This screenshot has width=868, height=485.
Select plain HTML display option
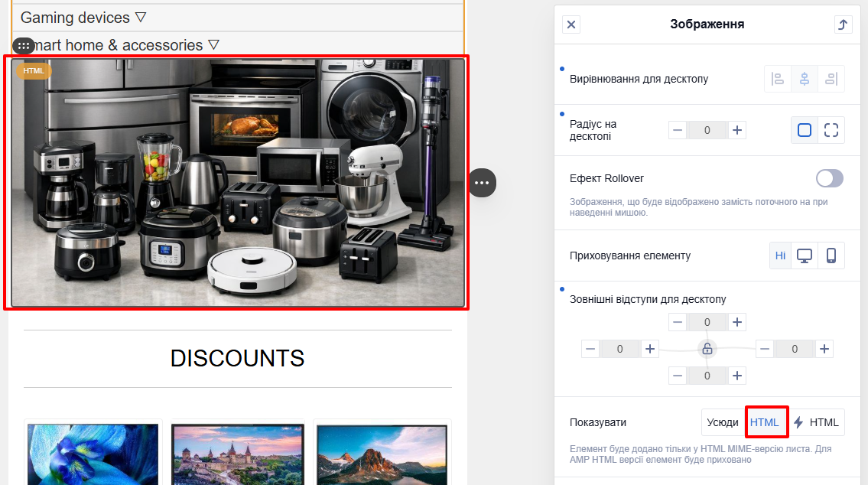click(765, 422)
